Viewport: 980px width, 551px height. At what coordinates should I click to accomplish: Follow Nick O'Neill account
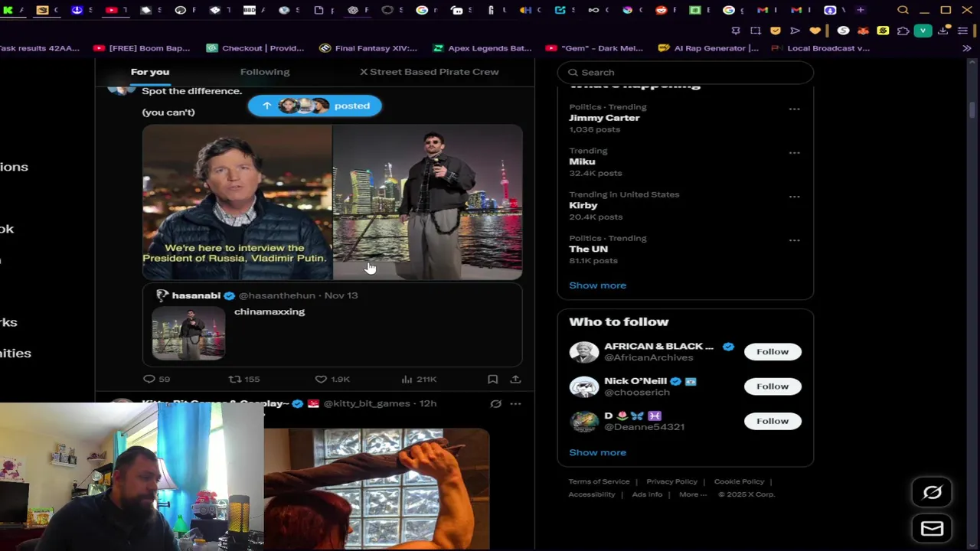click(x=773, y=386)
